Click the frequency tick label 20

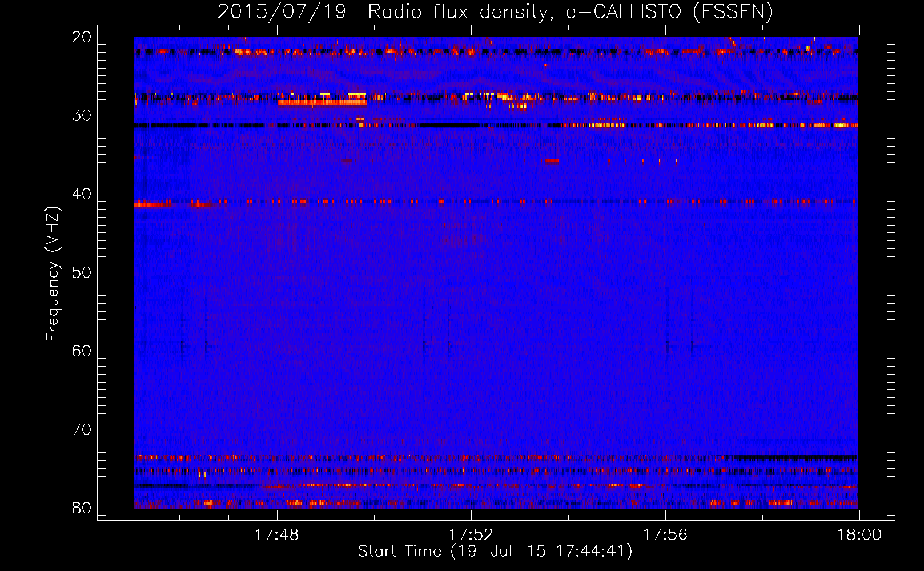[82, 37]
